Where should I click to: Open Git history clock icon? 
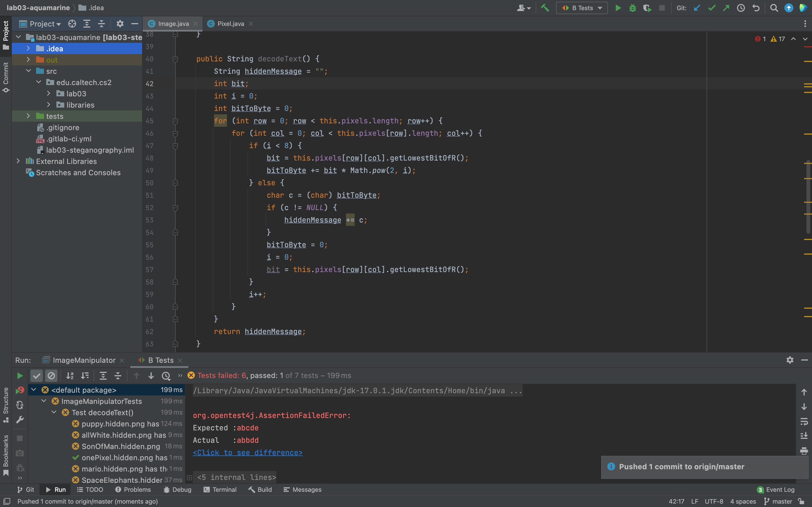click(x=741, y=8)
